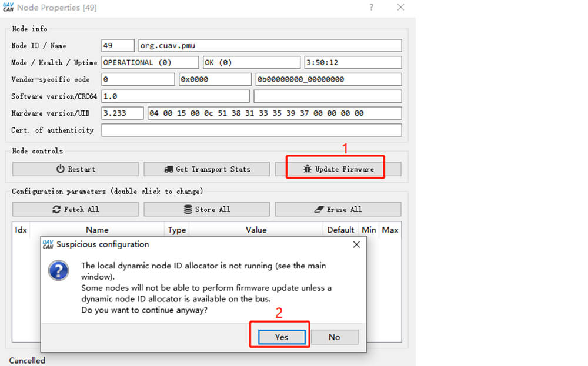Click the UAVCAN logo in window title
588x366 pixels.
pos(8,8)
